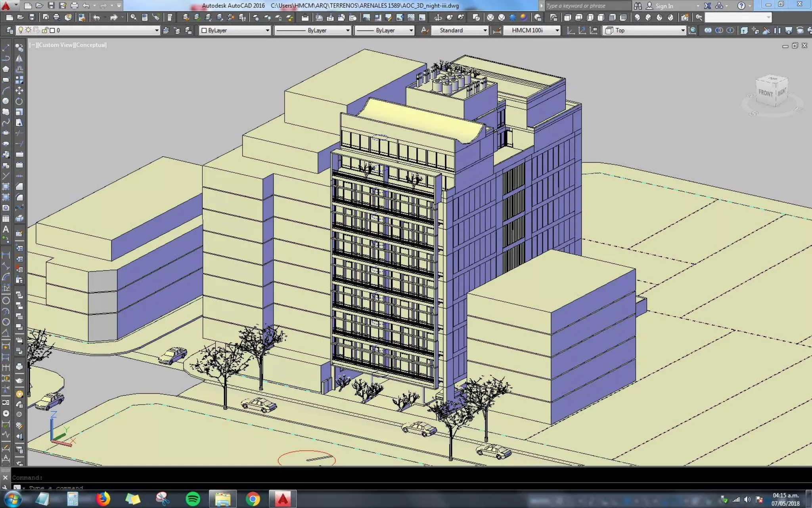Switch to SW Isometric view

[x=637, y=17]
